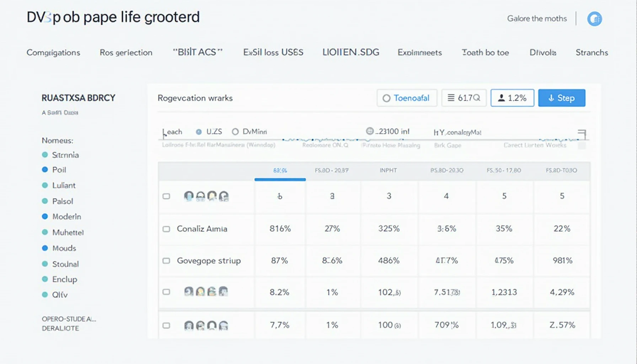Click the 1.2% user icon button

512,98
